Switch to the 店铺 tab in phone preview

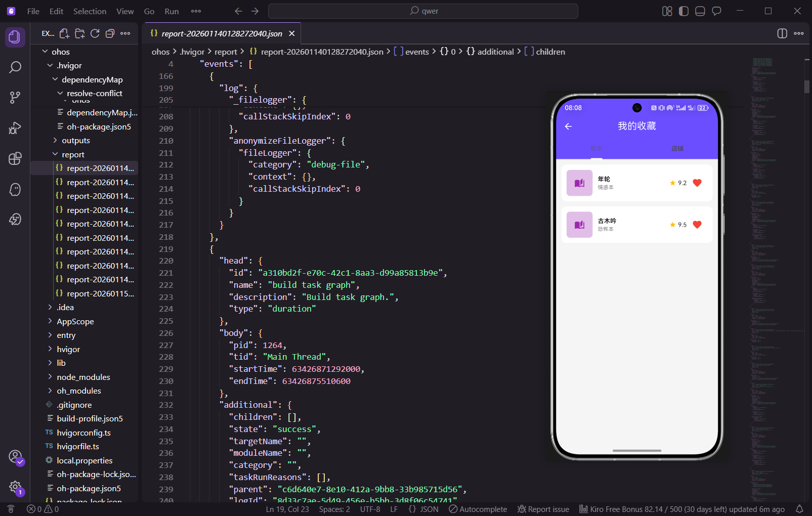pyautogui.click(x=677, y=149)
